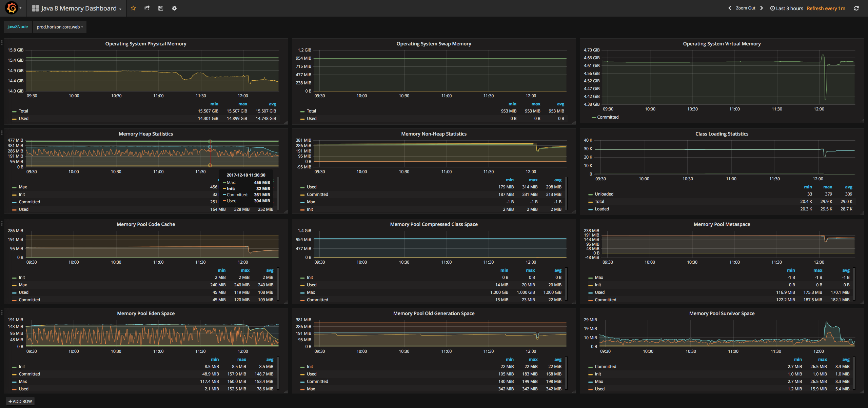Click the ADD ROW button
The width and height of the screenshot is (868, 408).
click(20, 401)
